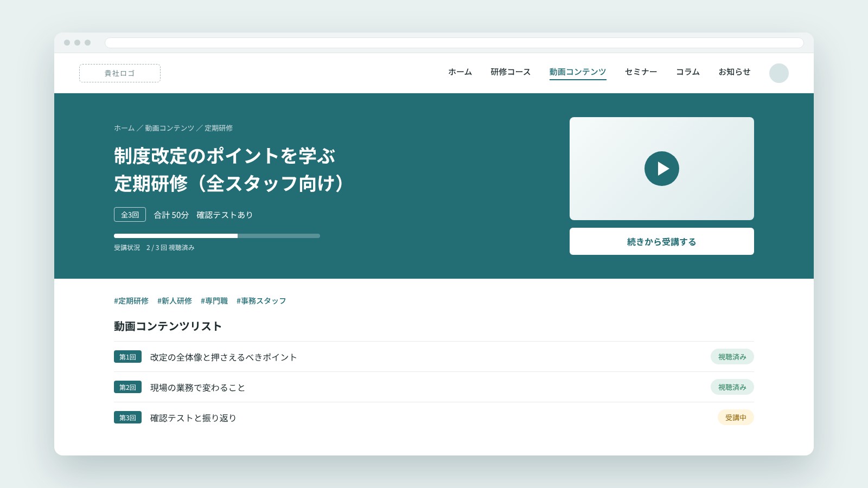Image resolution: width=868 pixels, height=488 pixels.
Task: Click the 視聴済み status on the 第2回 row
Action: (x=732, y=387)
